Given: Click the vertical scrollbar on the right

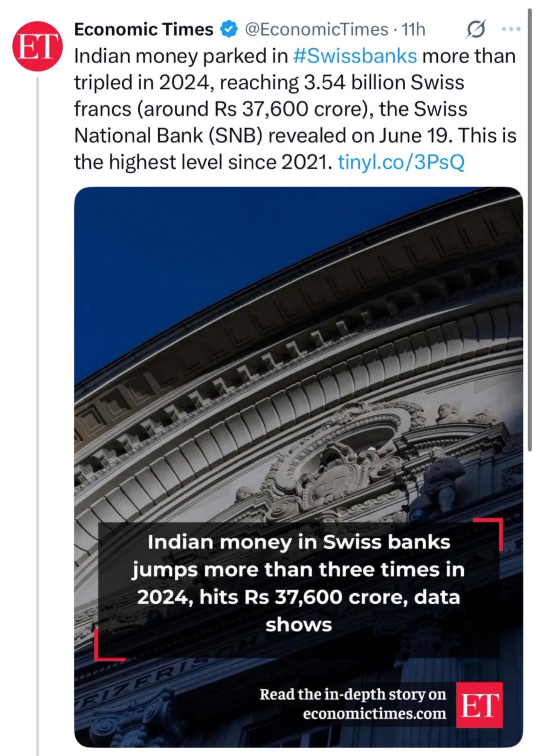Looking at the screenshot, I should click(x=530, y=227).
